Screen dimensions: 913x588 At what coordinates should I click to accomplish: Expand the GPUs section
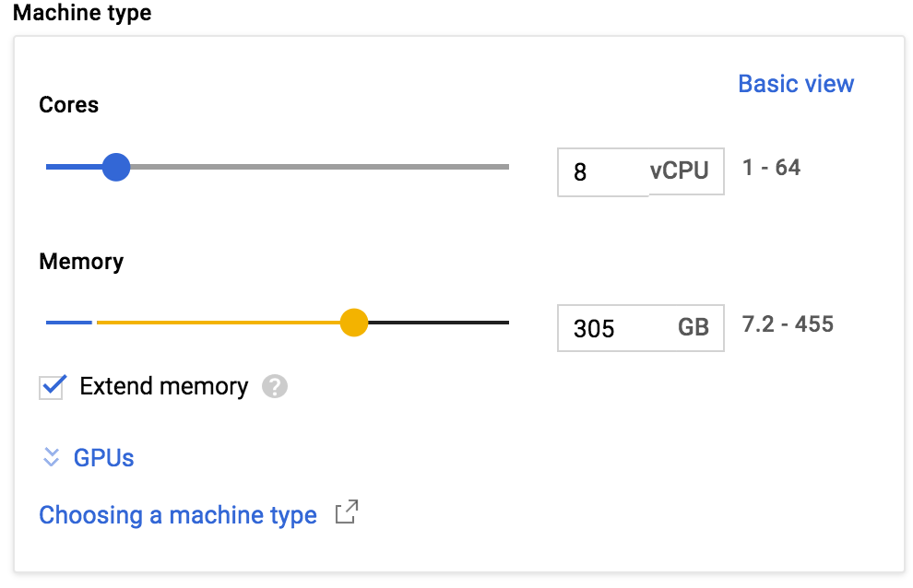coord(103,458)
